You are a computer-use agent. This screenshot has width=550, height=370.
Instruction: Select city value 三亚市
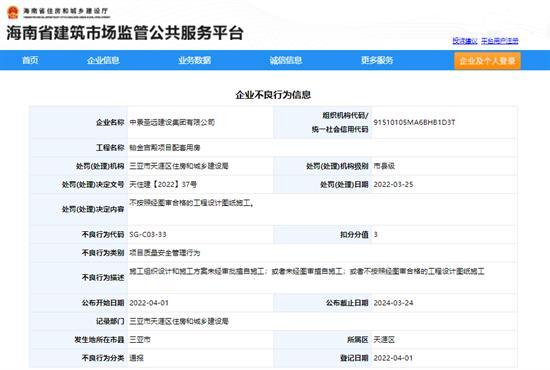140,339
